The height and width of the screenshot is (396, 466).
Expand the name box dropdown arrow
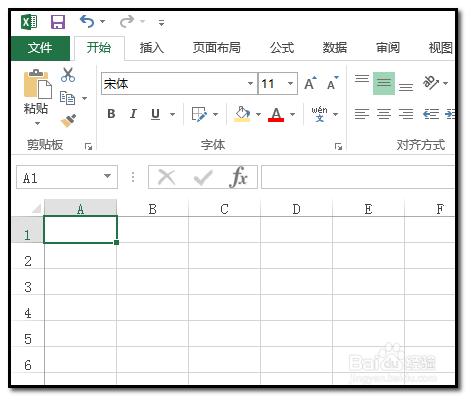point(107,176)
